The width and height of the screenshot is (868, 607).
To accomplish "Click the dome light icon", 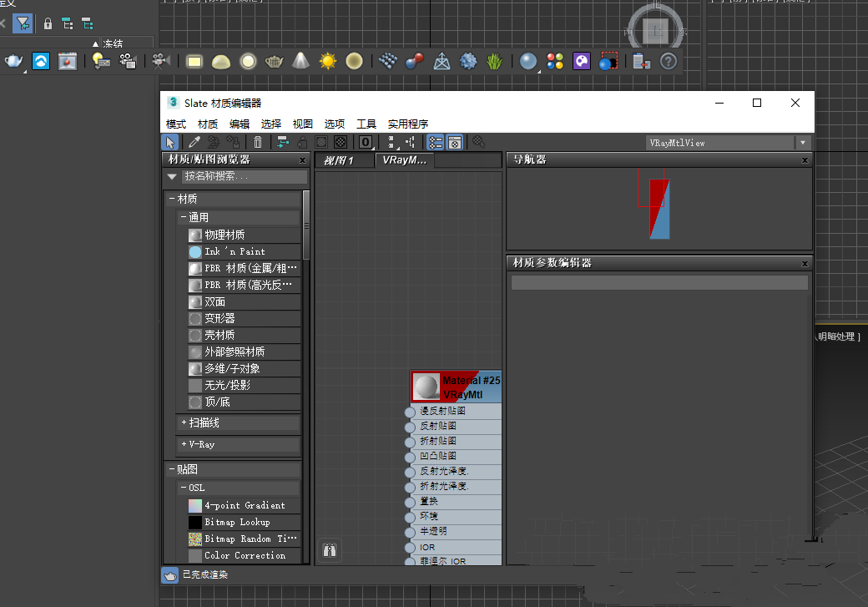I will (x=221, y=62).
